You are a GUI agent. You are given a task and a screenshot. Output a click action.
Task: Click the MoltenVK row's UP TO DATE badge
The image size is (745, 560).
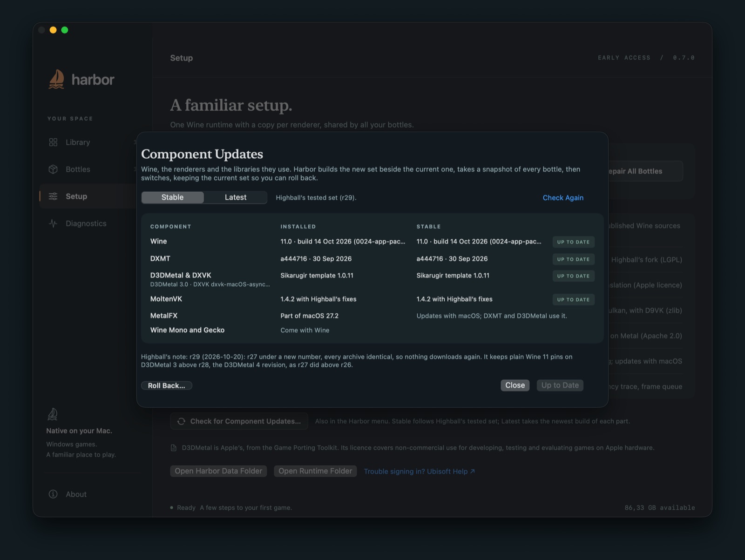573,299
